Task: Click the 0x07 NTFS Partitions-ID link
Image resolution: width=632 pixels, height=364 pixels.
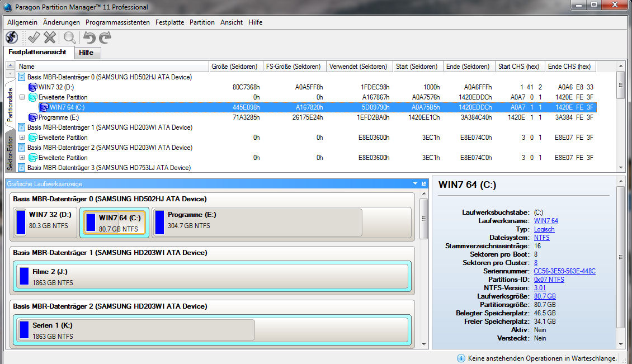Action: (x=549, y=280)
